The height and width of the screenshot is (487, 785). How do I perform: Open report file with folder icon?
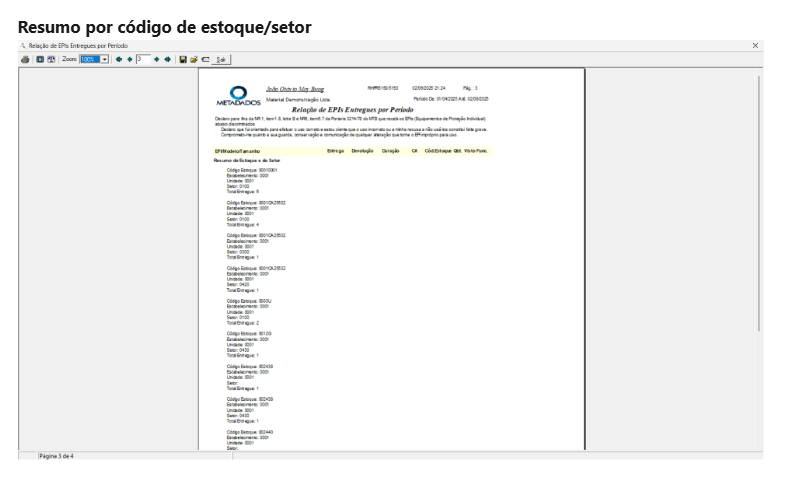194,60
